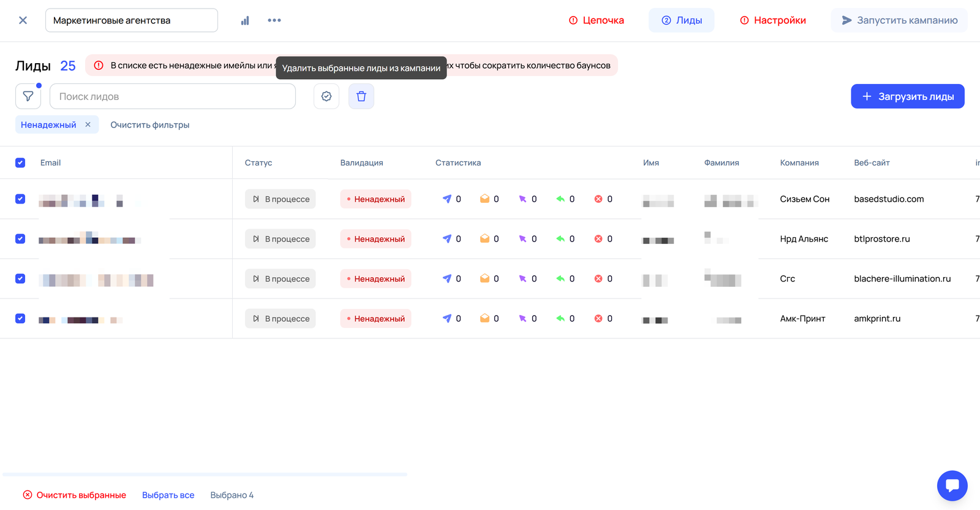
Task: Click Запустить кампанию button
Action: click(x=899, y=20)
